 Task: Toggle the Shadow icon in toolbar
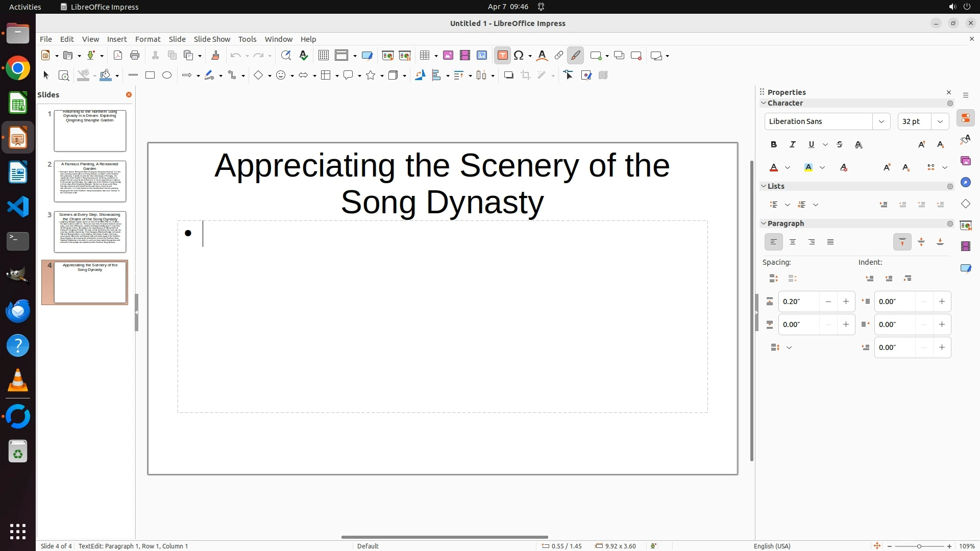pos(508,76)
